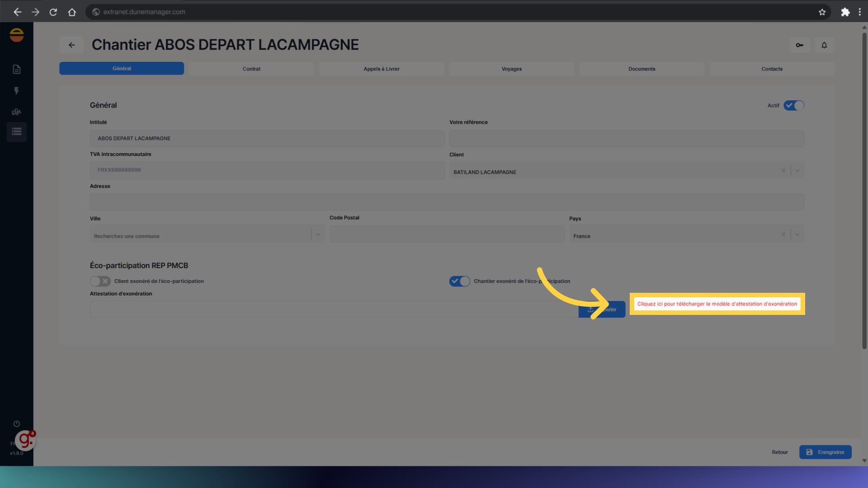Image resolution: width=868 pixels, height=488 pixels.
Task: Click the Dune Manager logo in sidebar
Action: tap(17, 35)
